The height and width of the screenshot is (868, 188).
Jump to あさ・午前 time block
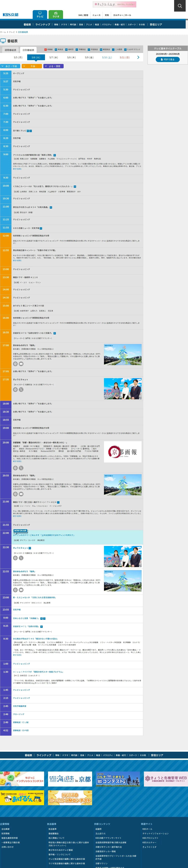(x=10, y=66)
